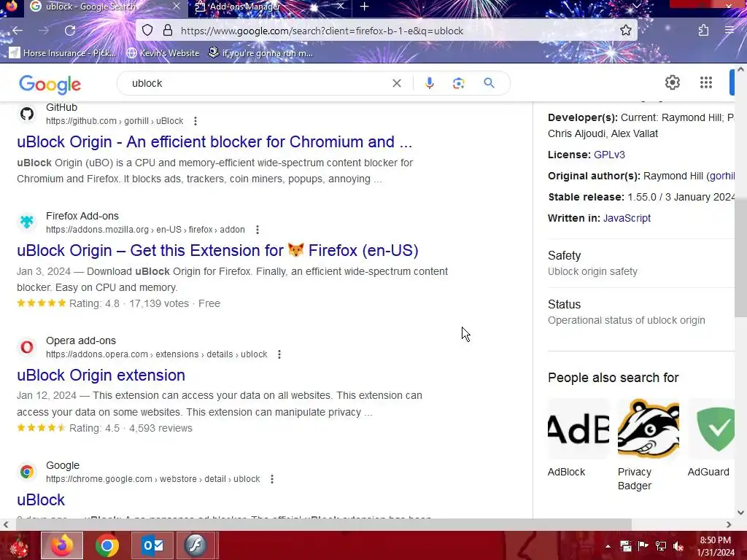Click the scroll right arrow on the horizontal scrollbar
The width and height of the screenshot is (747, 560).
coord(729,524)
